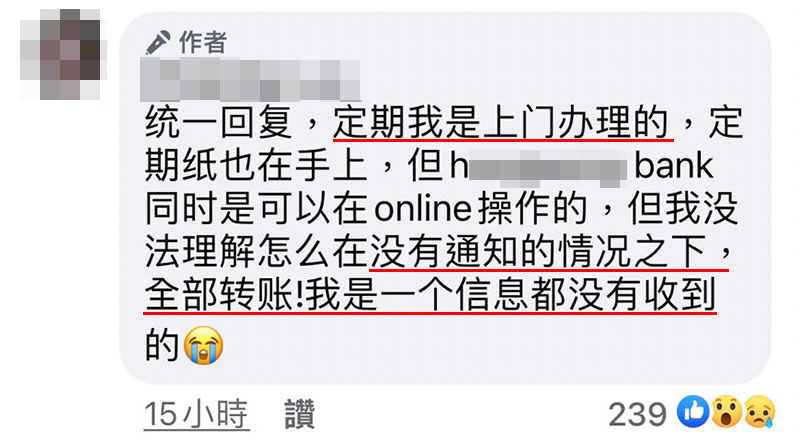
Task: Click the word online in comment
Action: pyautogui.click(x=423, y=209)
